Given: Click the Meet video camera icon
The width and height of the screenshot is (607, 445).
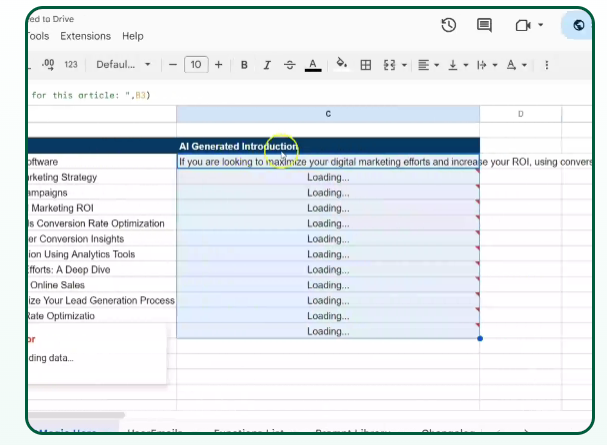Looking at the screenshot, I should (x=522, y=25).
